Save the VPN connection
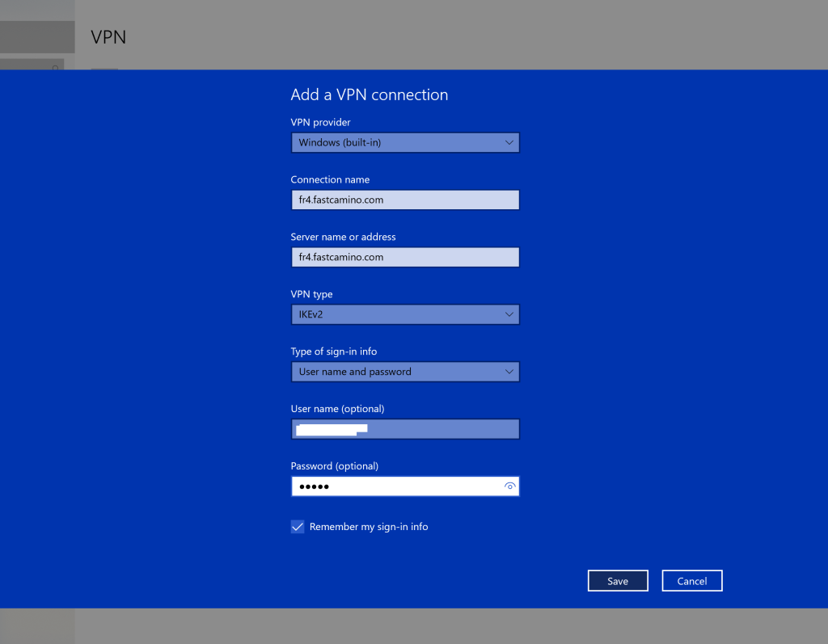The width and height of the screenshot is (828, 644). pyautogui.click(x=618, y=581)
